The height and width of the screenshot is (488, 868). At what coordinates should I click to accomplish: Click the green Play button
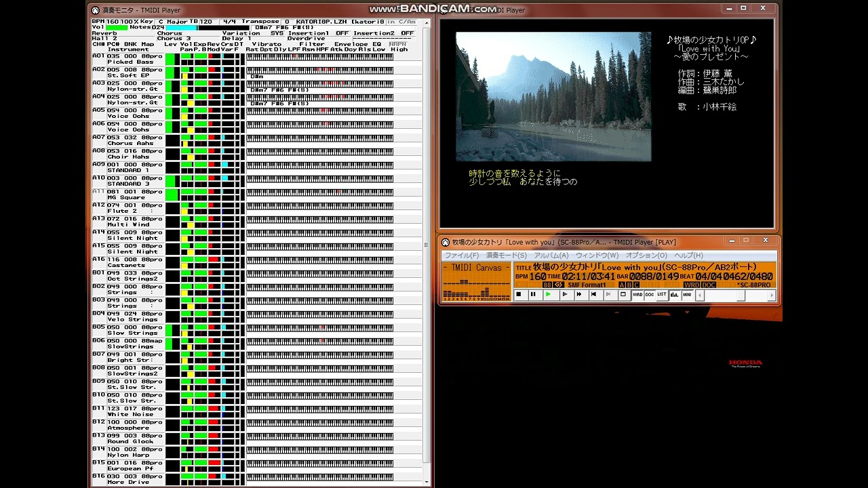(x=548, y=295)
